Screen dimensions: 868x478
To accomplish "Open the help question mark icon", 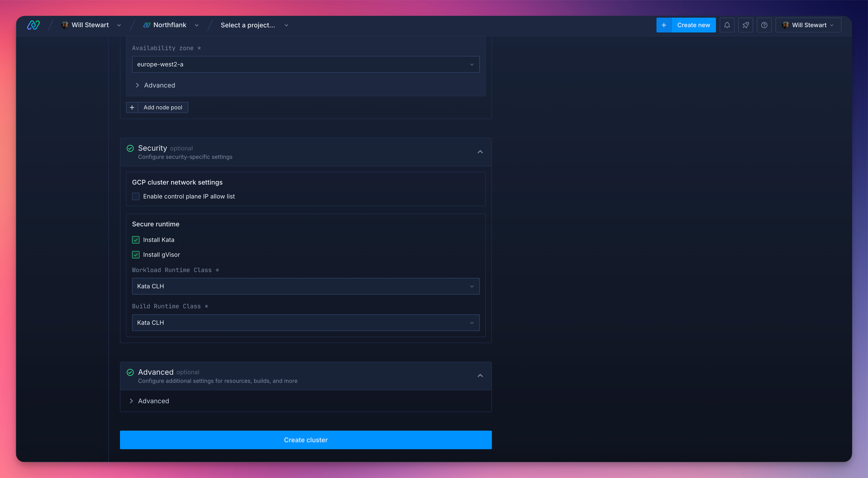I will click(764, 25).
